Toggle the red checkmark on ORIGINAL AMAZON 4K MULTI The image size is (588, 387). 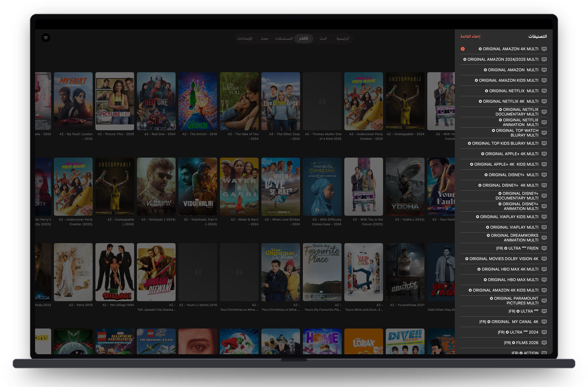(x=463, y=49)
